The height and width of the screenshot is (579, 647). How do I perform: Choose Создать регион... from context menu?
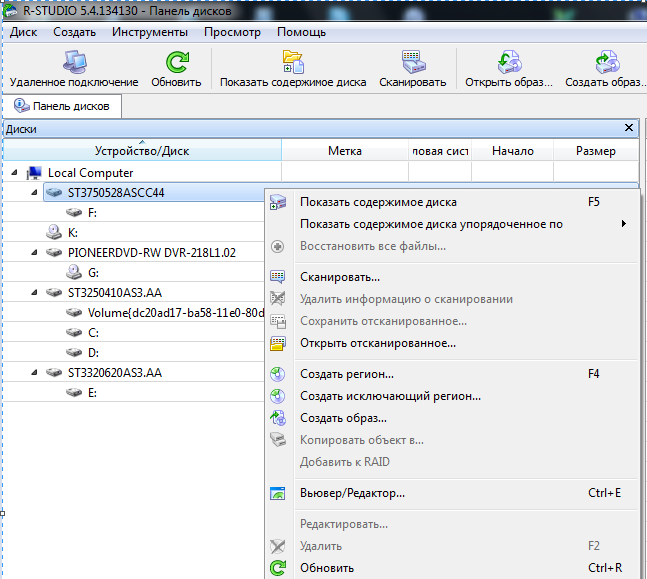coord(451,374)
